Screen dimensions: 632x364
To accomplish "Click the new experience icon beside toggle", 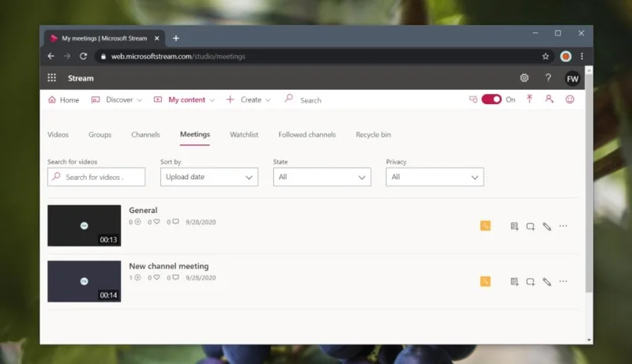I will point(473,99).
